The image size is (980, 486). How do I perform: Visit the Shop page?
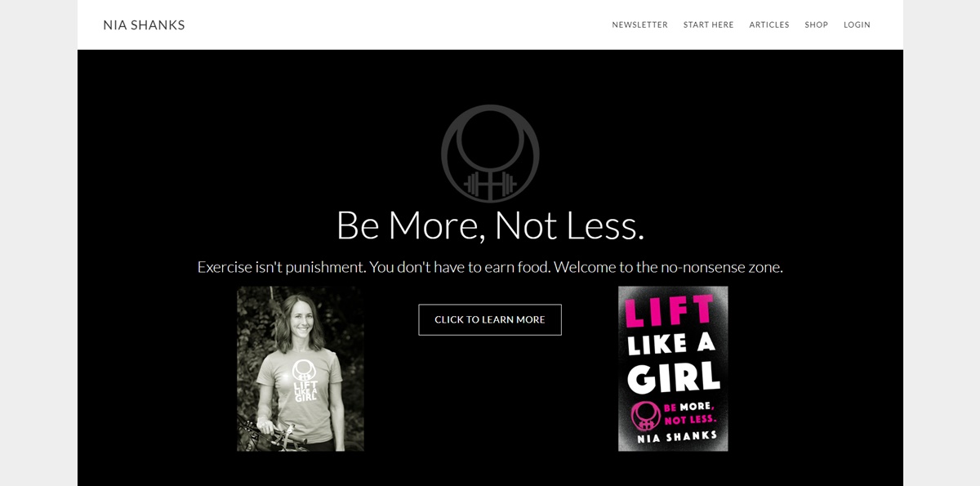coord(816,25)
